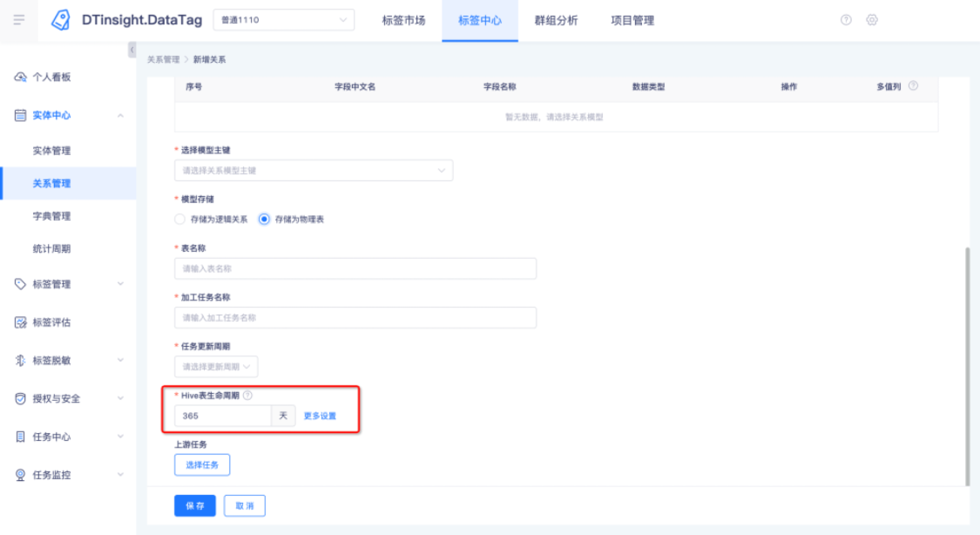Click the 字段名称 column header

pyautogui.click(x=500, y=87)
